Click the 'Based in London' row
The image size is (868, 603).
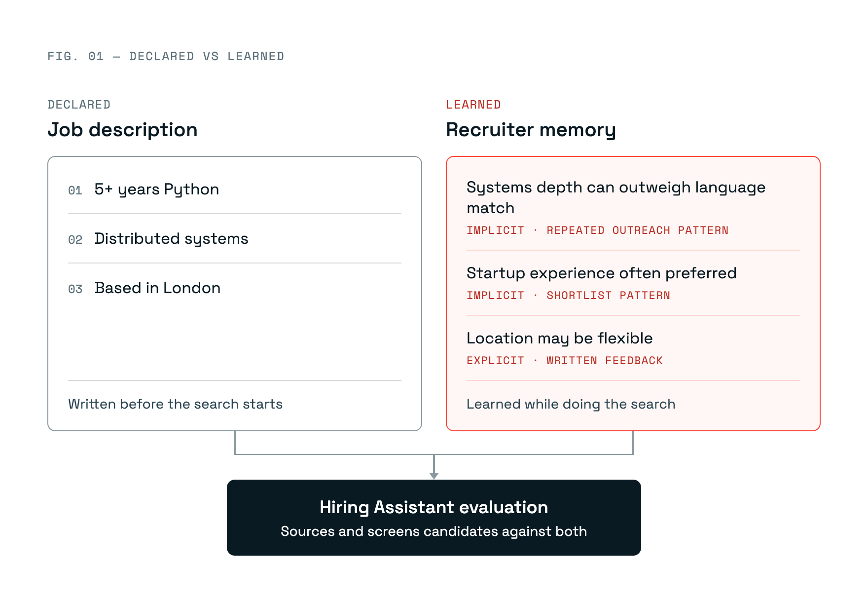235,288
